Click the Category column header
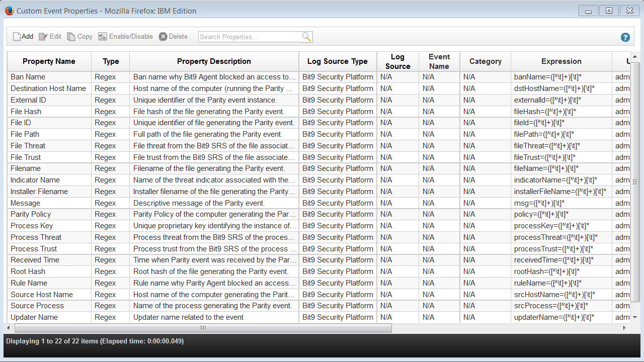Viewport: 644px width, 362px height. tap(486, 61)
